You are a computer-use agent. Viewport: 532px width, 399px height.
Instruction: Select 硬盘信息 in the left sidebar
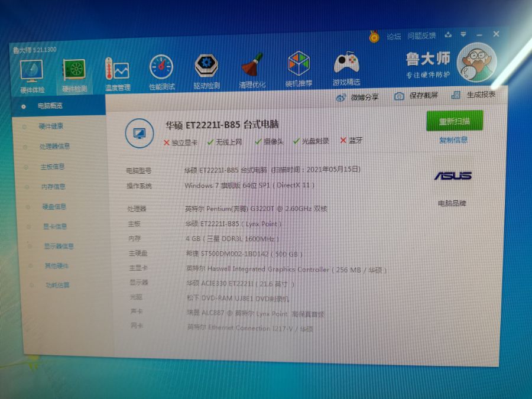(54, 207)
